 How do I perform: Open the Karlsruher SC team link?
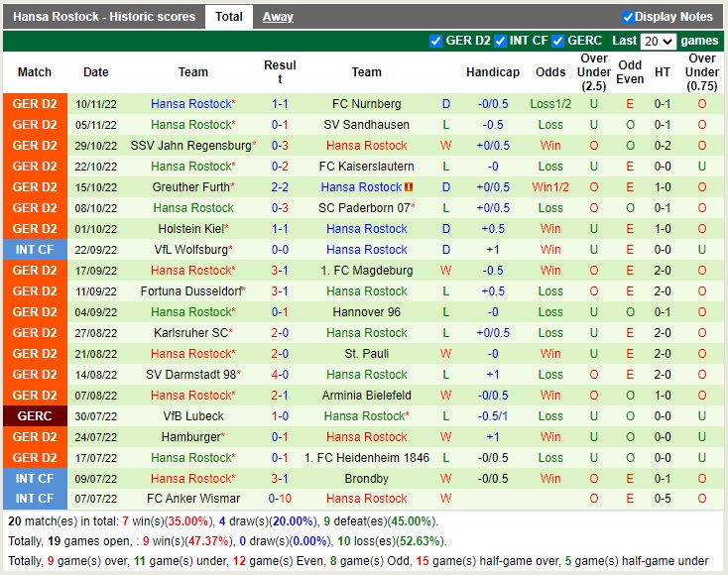click(192, 333)
